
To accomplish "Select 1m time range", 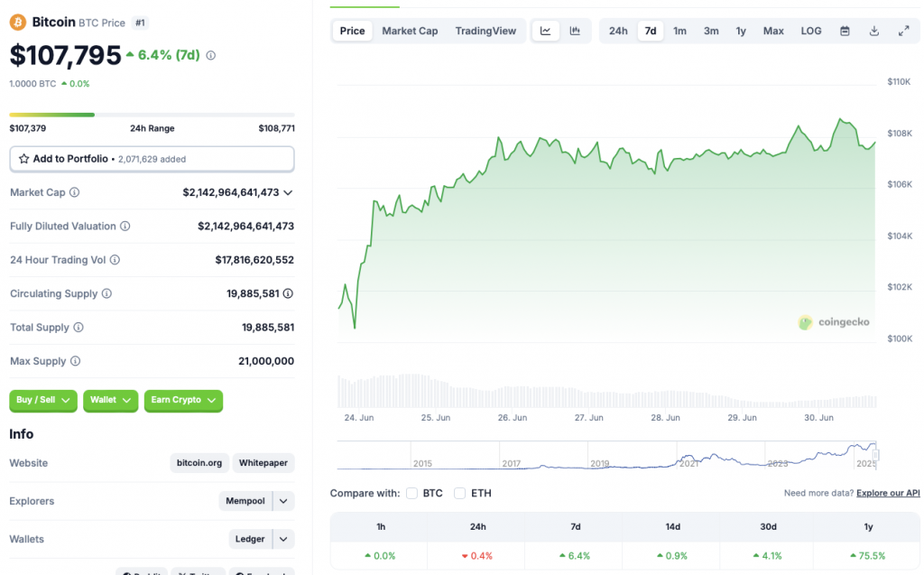I will pyautogui.click(x=680, y=31).
